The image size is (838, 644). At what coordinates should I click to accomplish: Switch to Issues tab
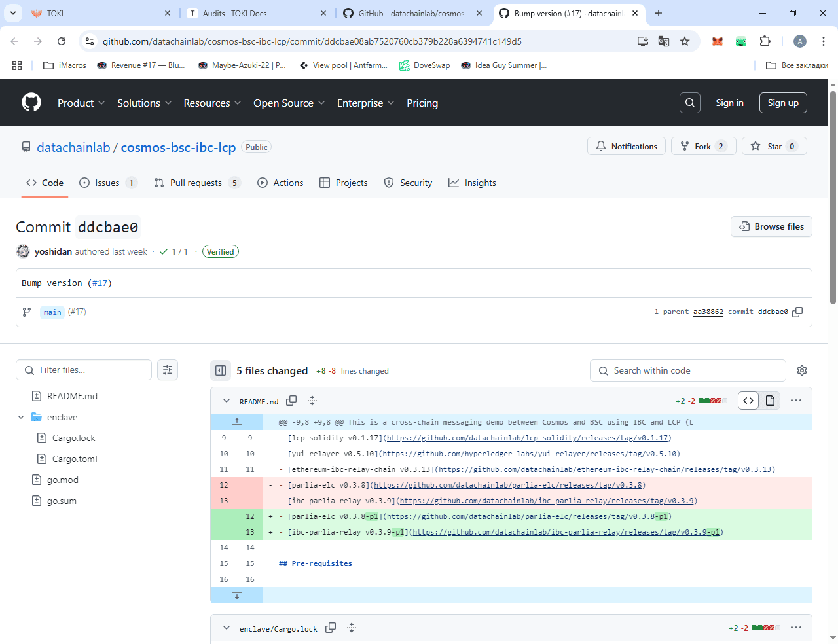click(x=108, y=183)
